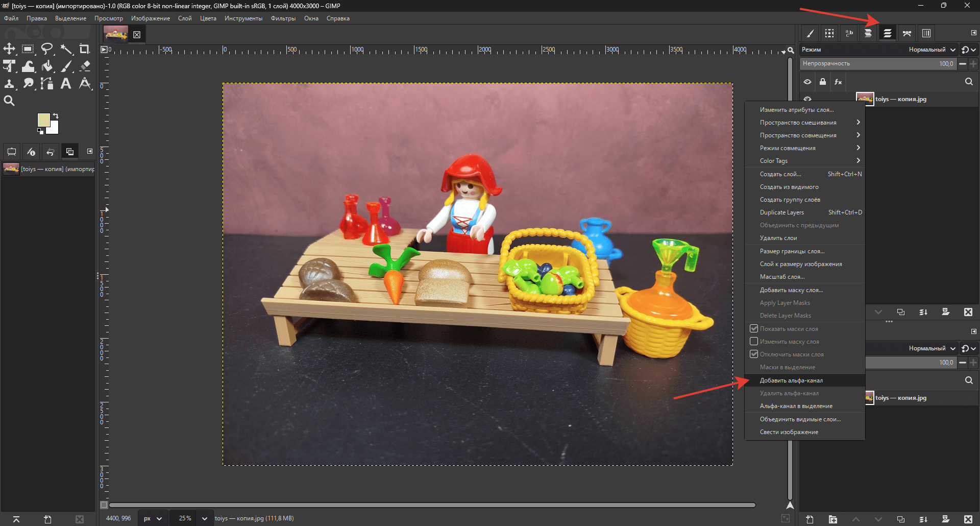Choose 'Добавить маску слоя…' entry
980x526 pixels.
pos(805,290)
